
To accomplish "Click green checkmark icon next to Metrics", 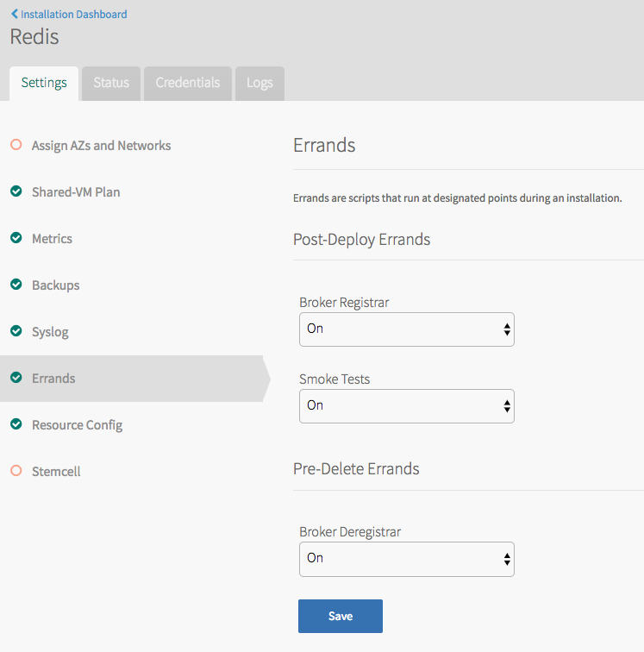I will (x=16, y=238).
